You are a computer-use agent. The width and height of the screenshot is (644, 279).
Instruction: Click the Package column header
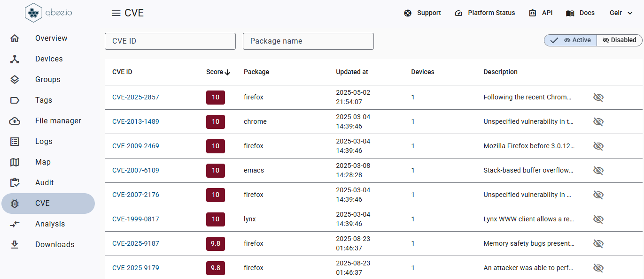pyautogui.click(x=256, y=72)
